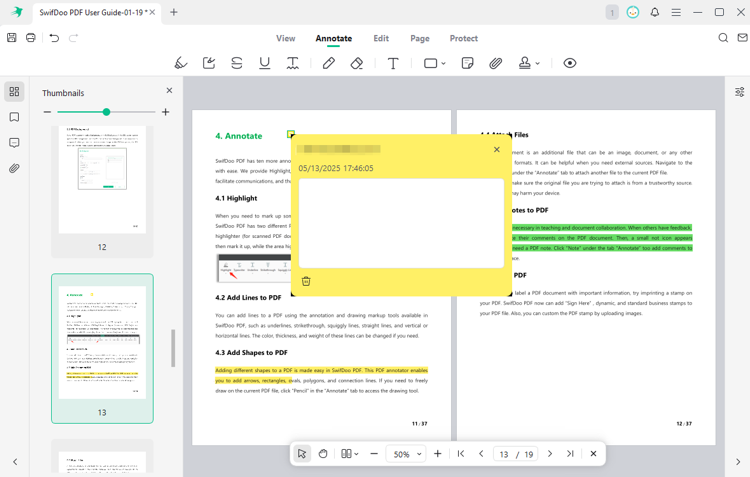Select the Squiggly line tool

[x=293, y=63]
